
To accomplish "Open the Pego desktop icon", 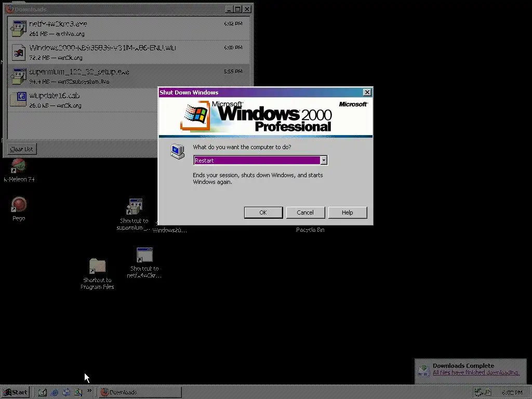I will tap(19, 208).
